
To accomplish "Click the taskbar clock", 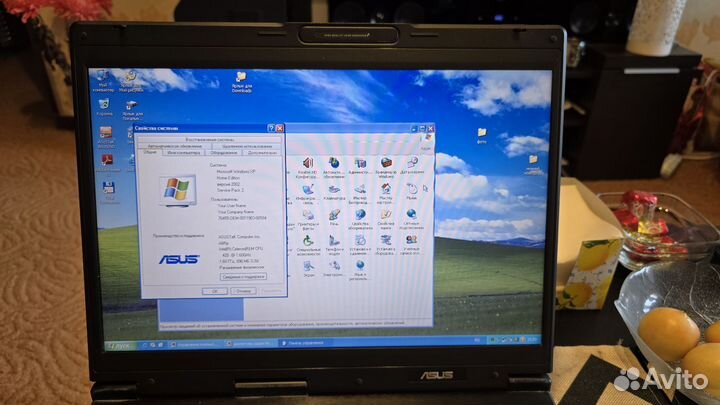I will pyautogui.click(x=532, y=339).
